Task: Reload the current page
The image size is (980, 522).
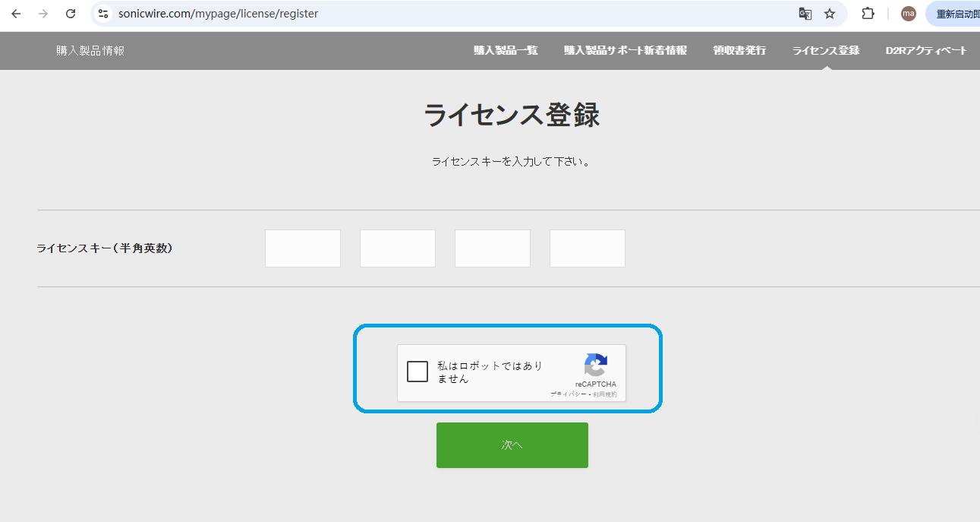Action: pyautogui.click(x=71, y=14)
